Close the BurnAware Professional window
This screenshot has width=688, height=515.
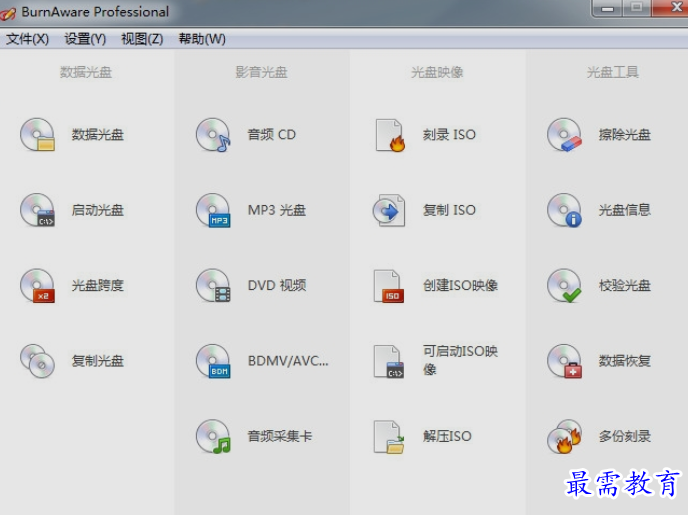tap(670, 7)
